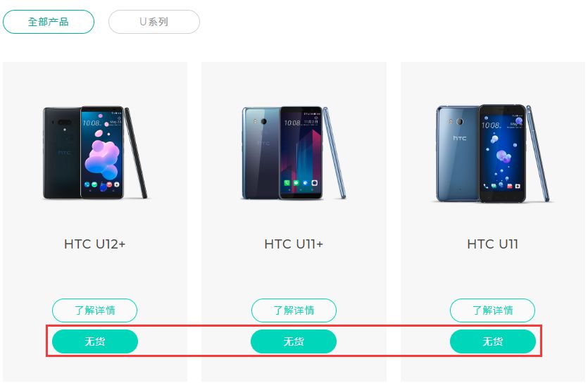
Task: Open 了解详情 for HTC U11+
Action: 294,310
